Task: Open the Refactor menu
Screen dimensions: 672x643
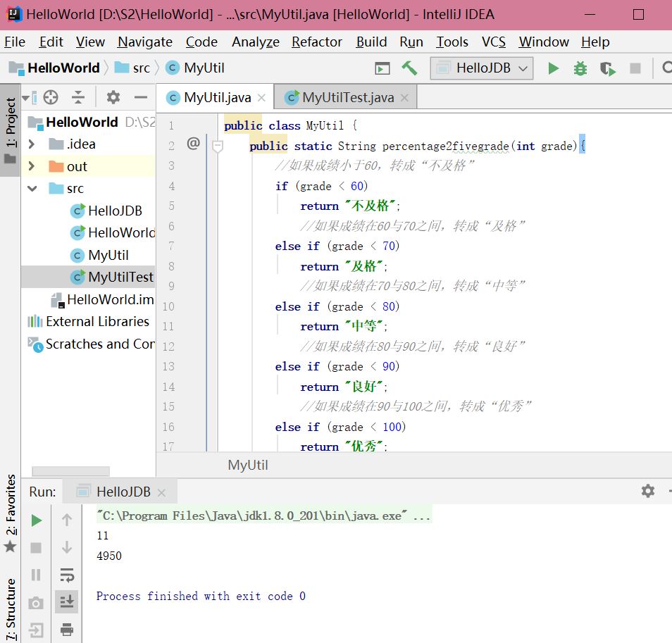Action: (x=317, y=42)
